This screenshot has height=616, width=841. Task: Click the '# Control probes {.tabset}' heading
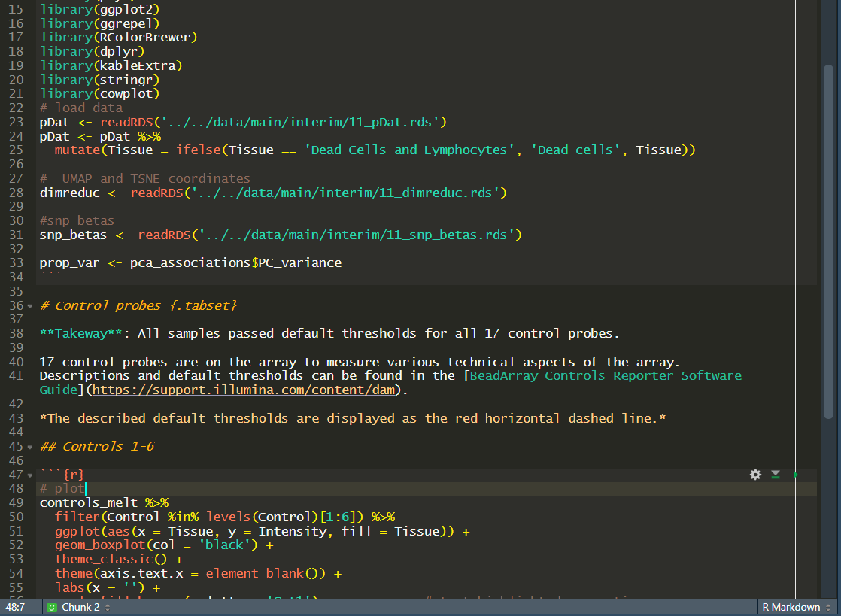point(138,305)
